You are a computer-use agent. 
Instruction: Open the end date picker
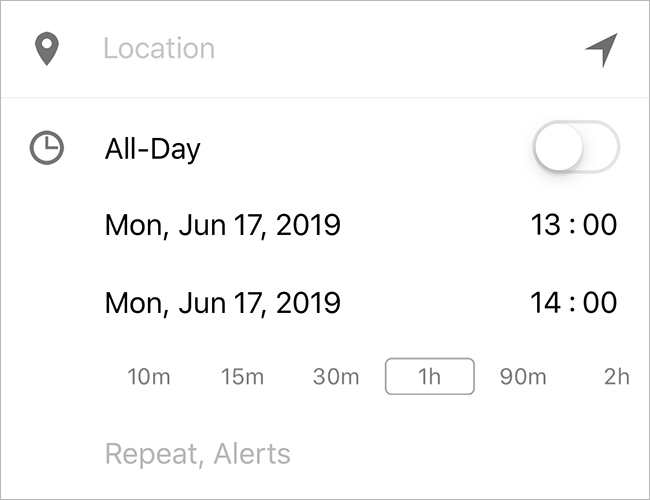point(222,302)
